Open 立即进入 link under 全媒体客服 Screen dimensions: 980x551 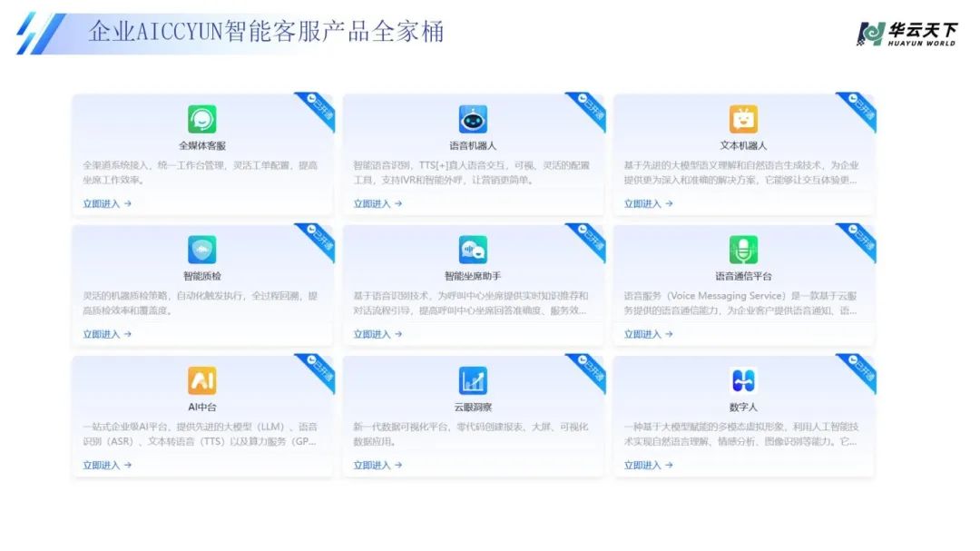[107, 204]
